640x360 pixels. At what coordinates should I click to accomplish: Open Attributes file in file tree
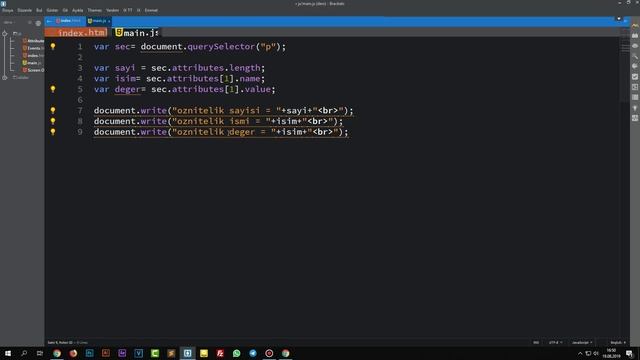[33, 41]
